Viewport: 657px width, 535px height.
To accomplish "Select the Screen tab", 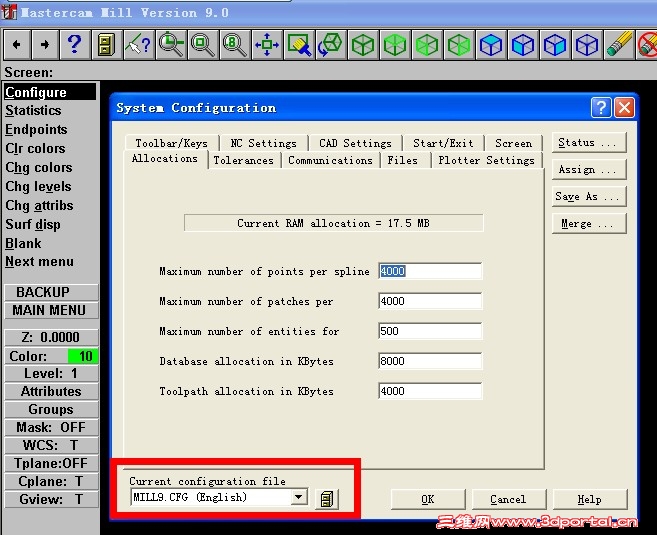I will tap(513, 143).
